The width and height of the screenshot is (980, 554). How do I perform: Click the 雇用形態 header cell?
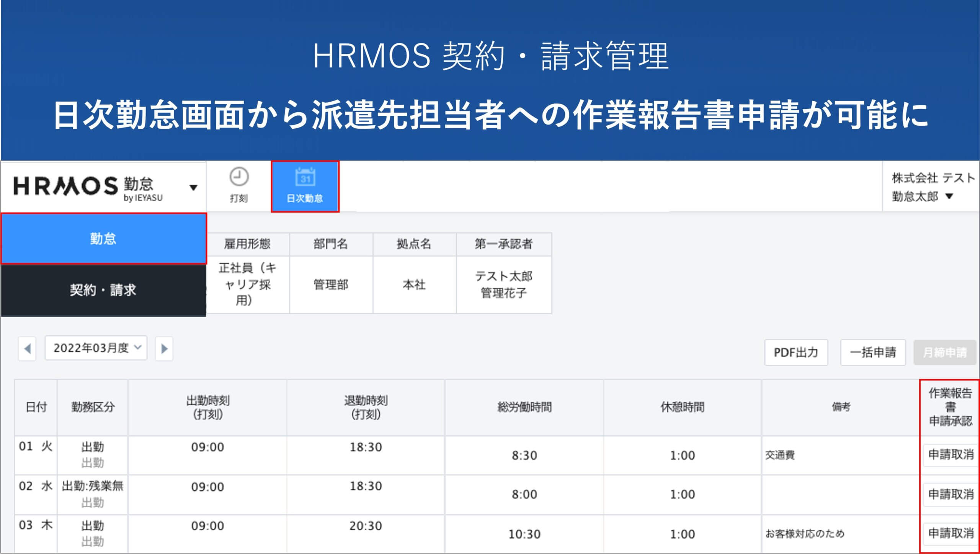pos(248,244)
